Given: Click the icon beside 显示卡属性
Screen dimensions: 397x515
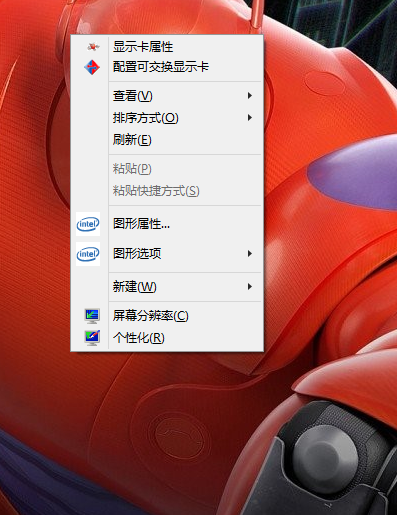Looking at the screenshot, I should [x=93, y=47].
